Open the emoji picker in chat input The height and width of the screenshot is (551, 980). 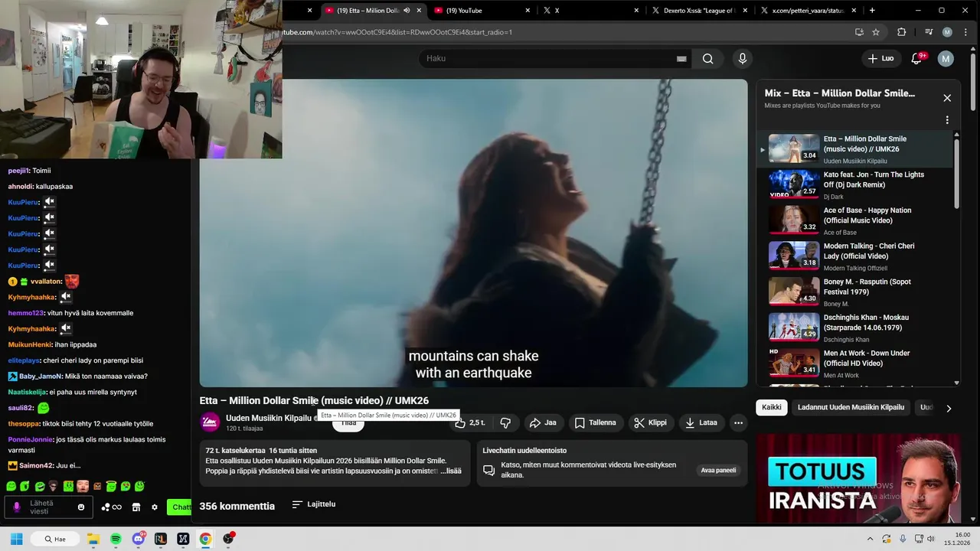point(81,507)
